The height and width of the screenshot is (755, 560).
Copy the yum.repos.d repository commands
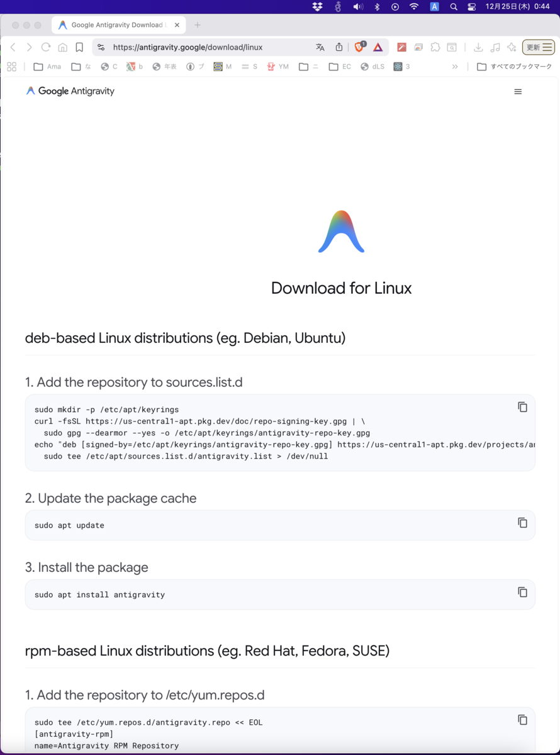pyautogui.click(x=522, y=720)
